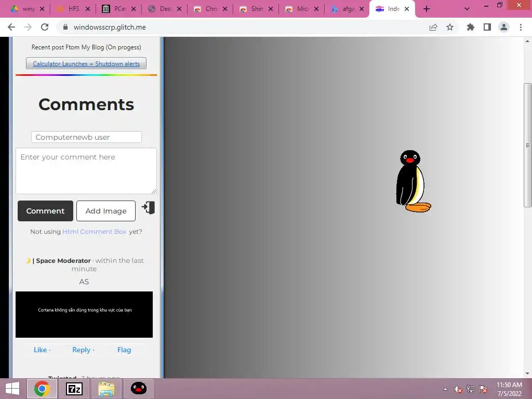
Task: Reload the windowsscrp.glitch.me page
Action: (45, 27)
